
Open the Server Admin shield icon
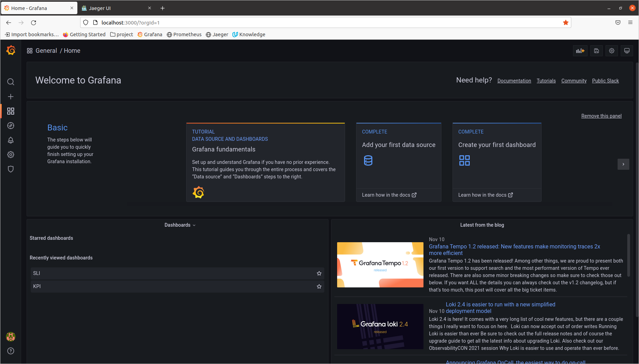point(11,169)
